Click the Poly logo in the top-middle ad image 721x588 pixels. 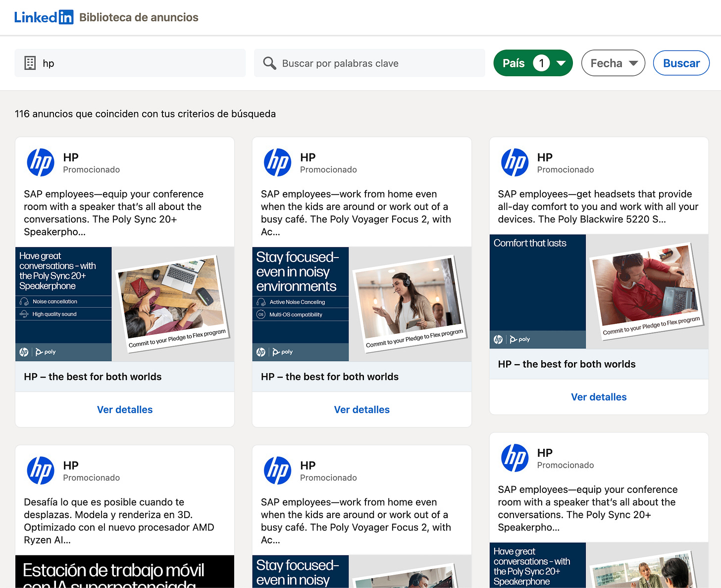coord(283,352)
